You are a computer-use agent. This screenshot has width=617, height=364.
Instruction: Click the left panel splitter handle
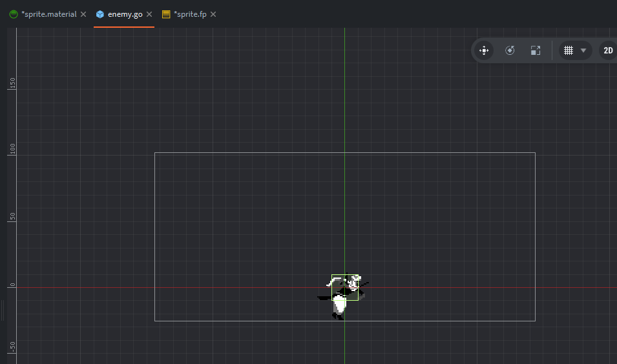[2, 310]
